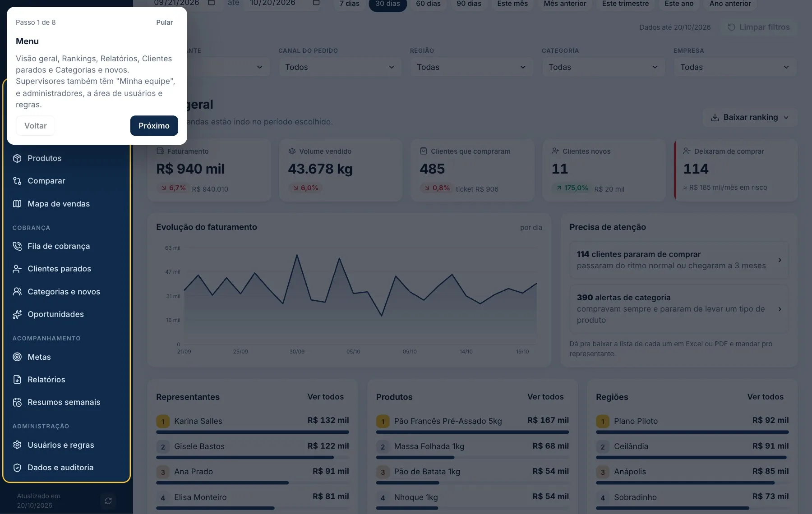This screenshot has width=812, height=514.
Task: Open the 390 alertas de categoria item
Action: point(679,309)
